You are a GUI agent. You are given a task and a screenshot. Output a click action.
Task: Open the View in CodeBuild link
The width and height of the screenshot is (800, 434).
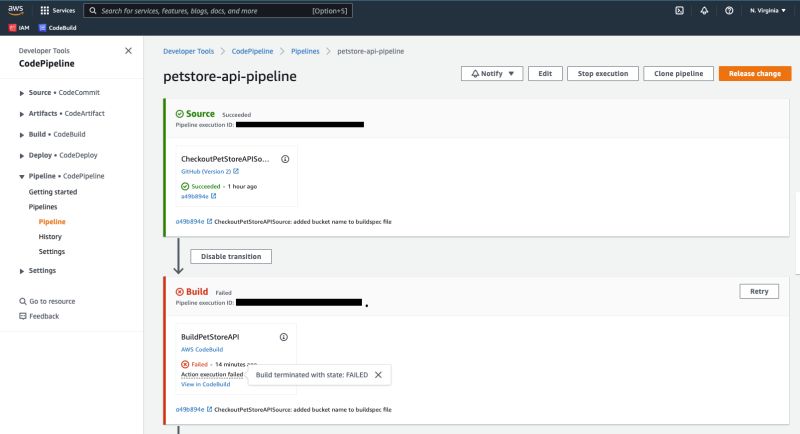[206, 384]
